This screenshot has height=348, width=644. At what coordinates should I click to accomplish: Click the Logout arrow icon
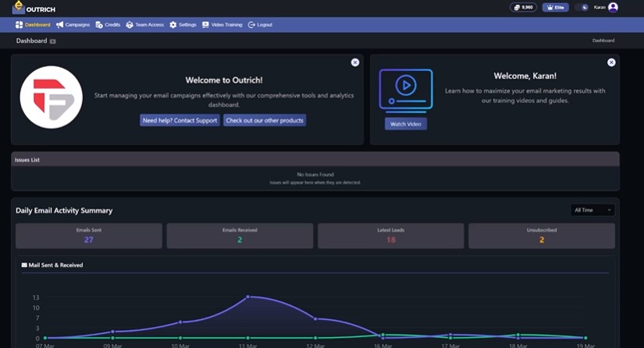click(251, 25)
